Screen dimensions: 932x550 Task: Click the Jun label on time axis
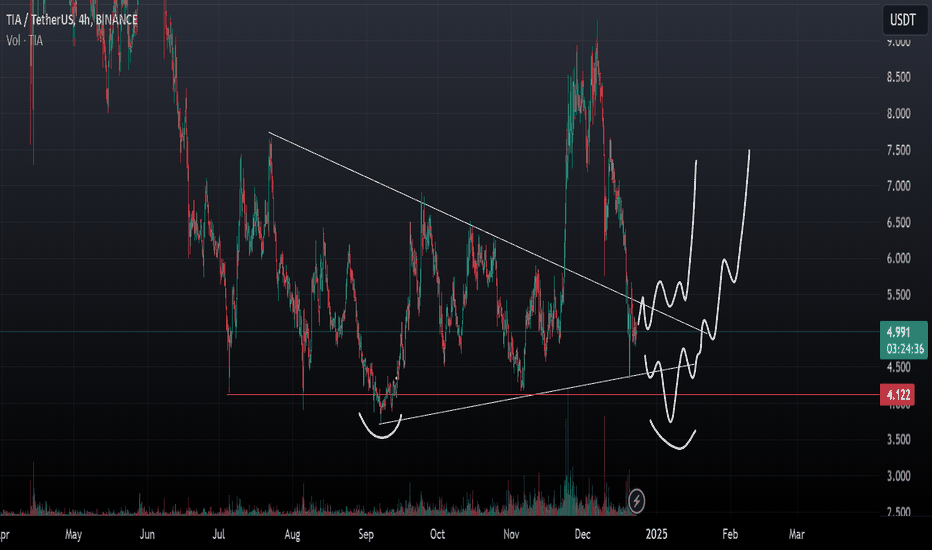[x=147, y=534]
